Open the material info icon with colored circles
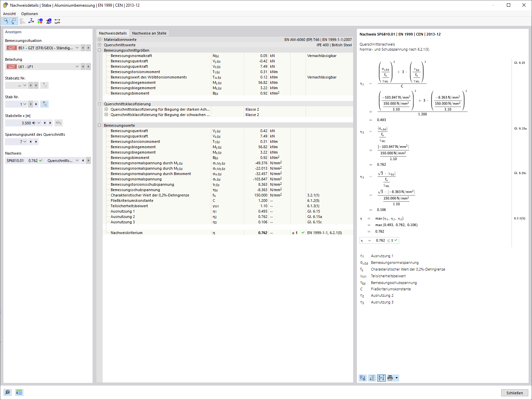This screenshot has width=532, height=400. (40, 21)
